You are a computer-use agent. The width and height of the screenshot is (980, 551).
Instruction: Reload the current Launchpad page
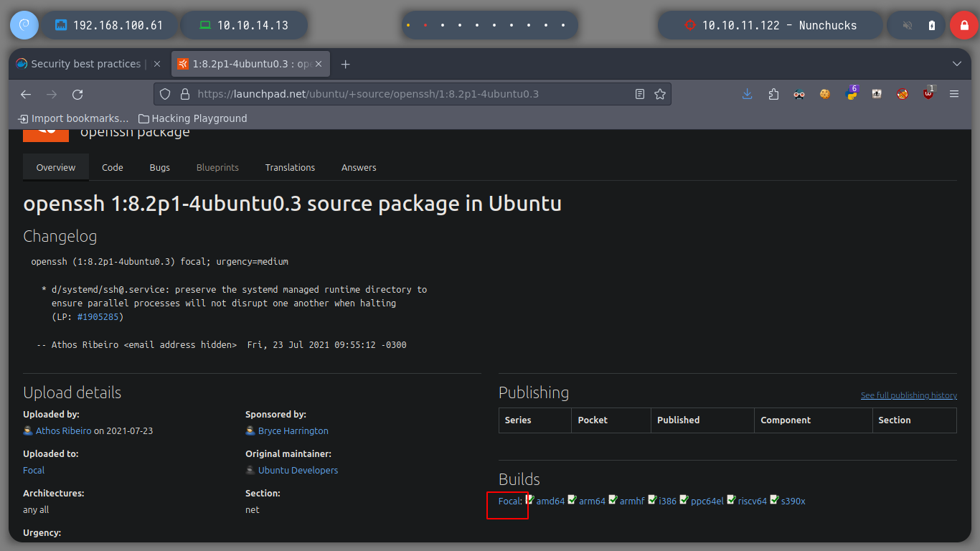point(77,94)
